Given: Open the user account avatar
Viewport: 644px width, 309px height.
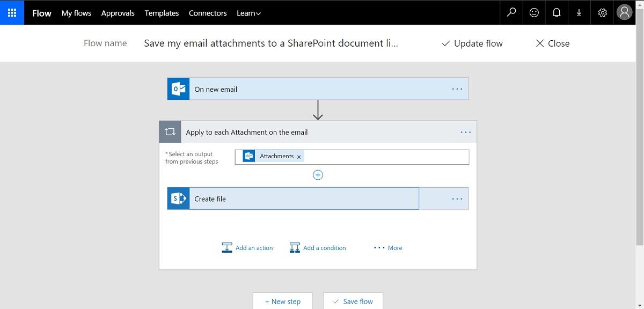Looking at the screenshot, I should tap(624, 12).
